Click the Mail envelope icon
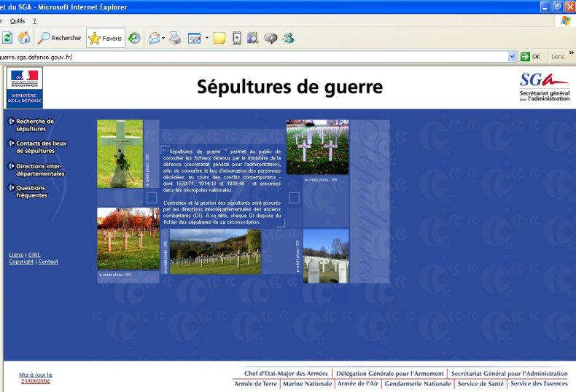The image size is (576, 392). click(x=155, y=38)
